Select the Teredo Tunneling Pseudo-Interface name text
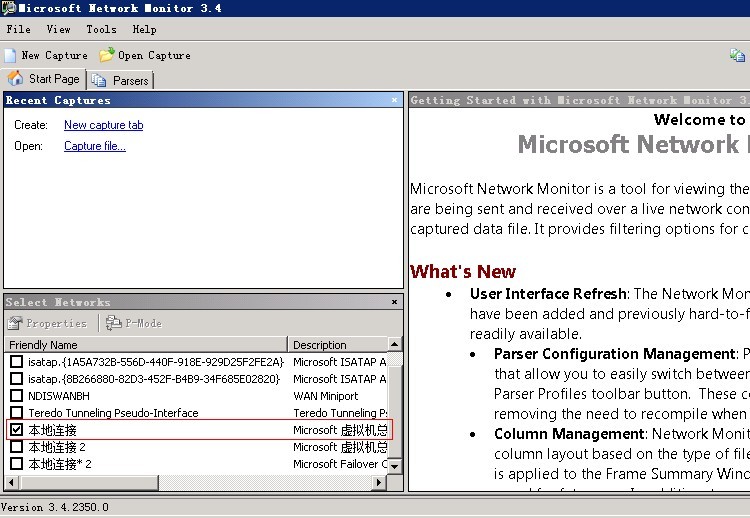This screenshot has width=750, height=518. click(x=113, y=413)
